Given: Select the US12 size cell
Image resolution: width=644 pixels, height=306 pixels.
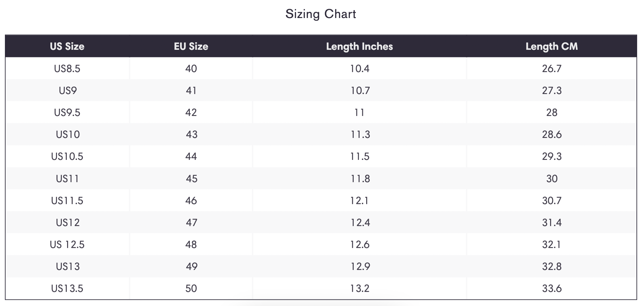Looking at the screenshot, I should coord(67,222).
